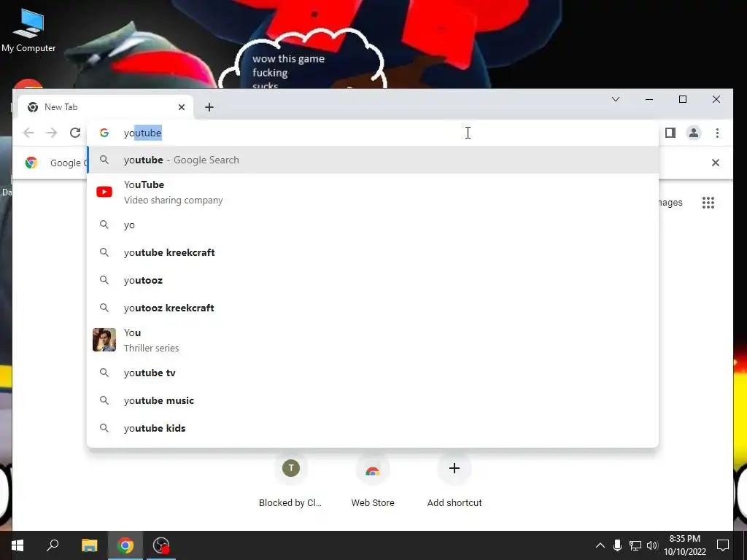Select the YouTube Video sharing company suggestion
Viewport: 747px width, 560px height.
point(373,192)
